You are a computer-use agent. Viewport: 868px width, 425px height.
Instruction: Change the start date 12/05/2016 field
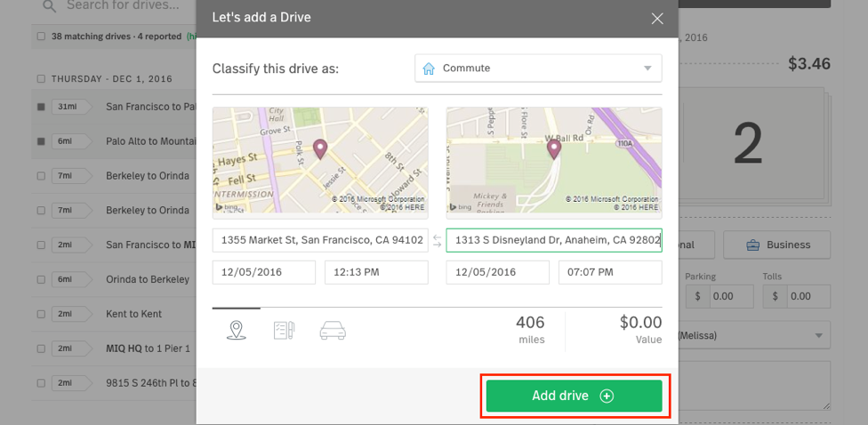[x=264, y=272]
